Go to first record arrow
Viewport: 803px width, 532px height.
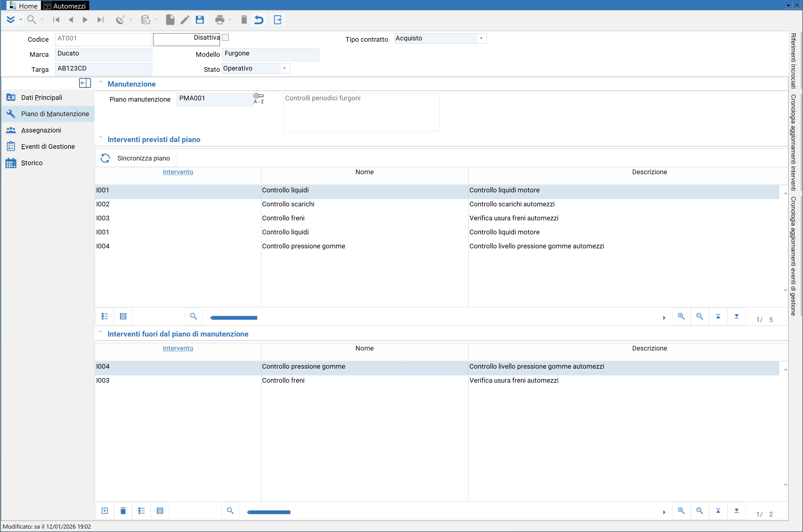click(x=56, y=20)
